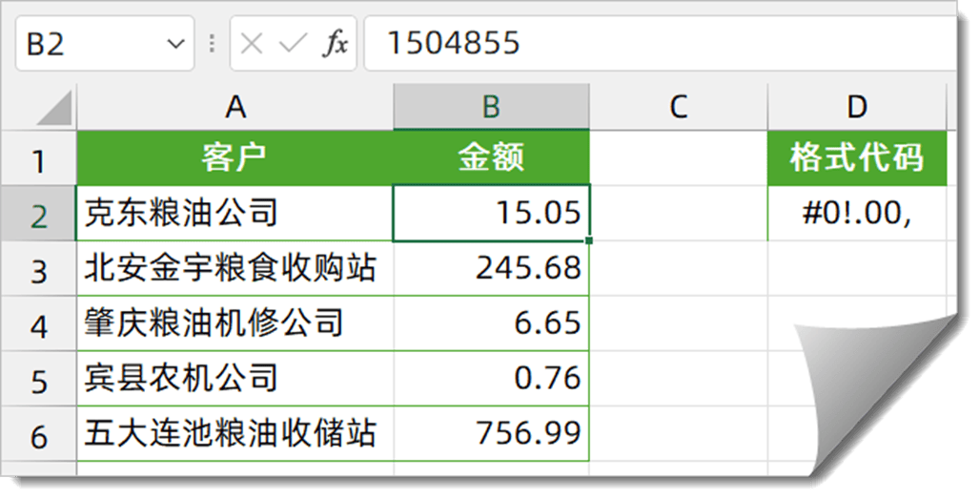Screen dimensions: 980x499
Task: Click the cell with value 245.68
Action: [x=491, y=268]
